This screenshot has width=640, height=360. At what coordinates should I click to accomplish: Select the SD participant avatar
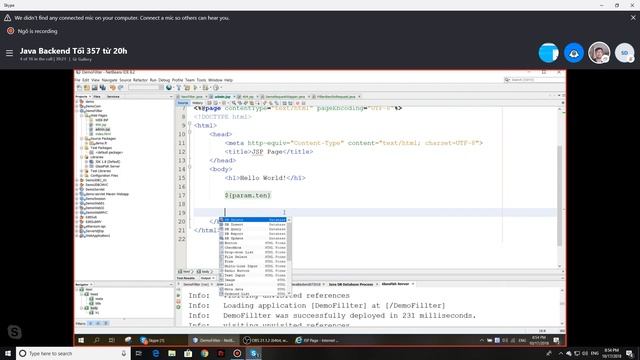click(624, 53)
